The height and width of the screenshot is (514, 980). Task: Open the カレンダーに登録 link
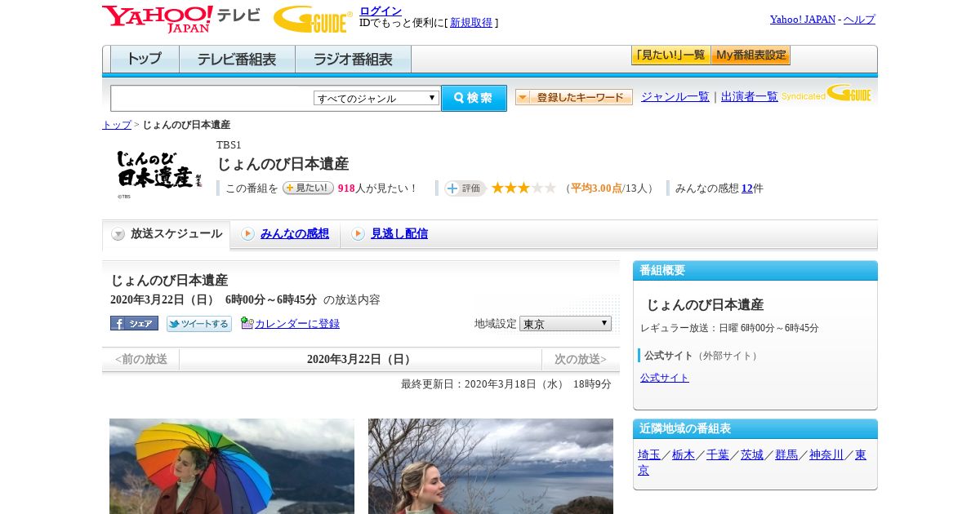[x=297, y=324]
